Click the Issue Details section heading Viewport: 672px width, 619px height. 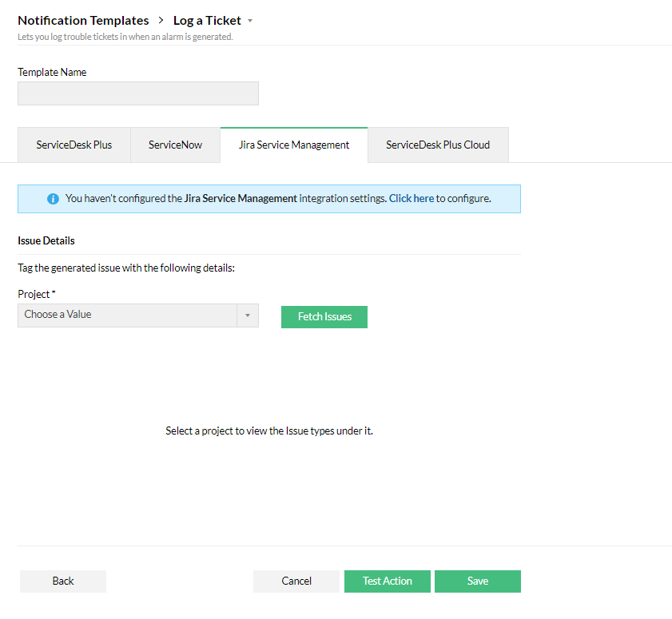click(x=46, y=240)
